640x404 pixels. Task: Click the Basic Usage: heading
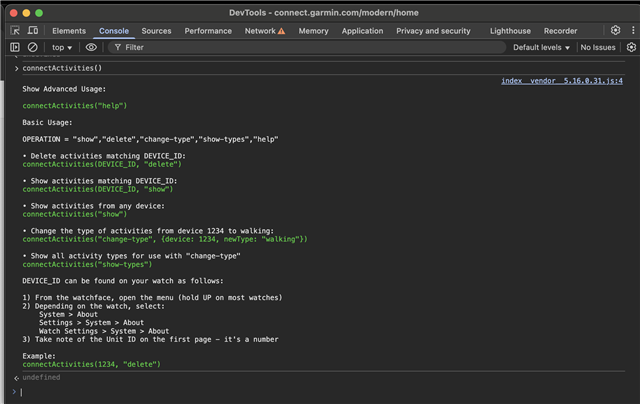[47, 122]
